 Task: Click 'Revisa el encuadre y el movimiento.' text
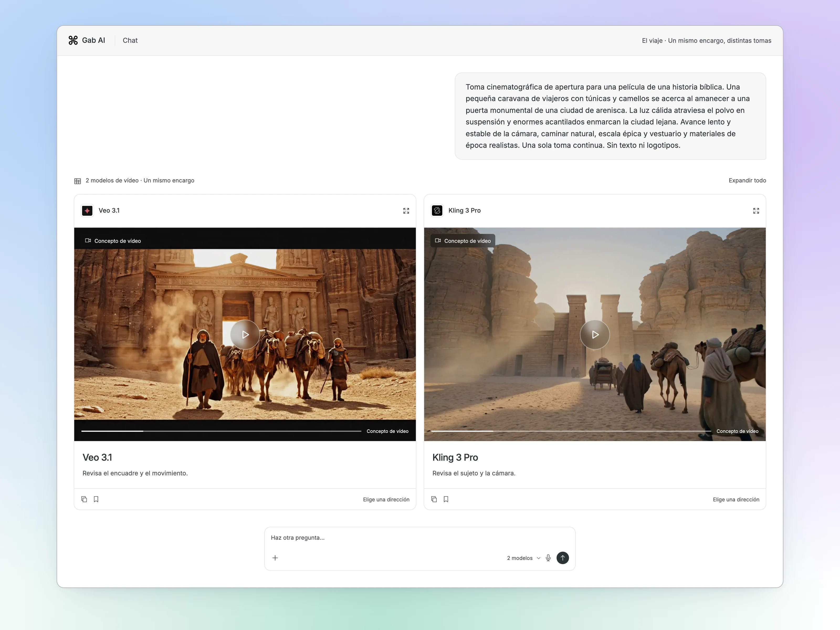[135, 473]
